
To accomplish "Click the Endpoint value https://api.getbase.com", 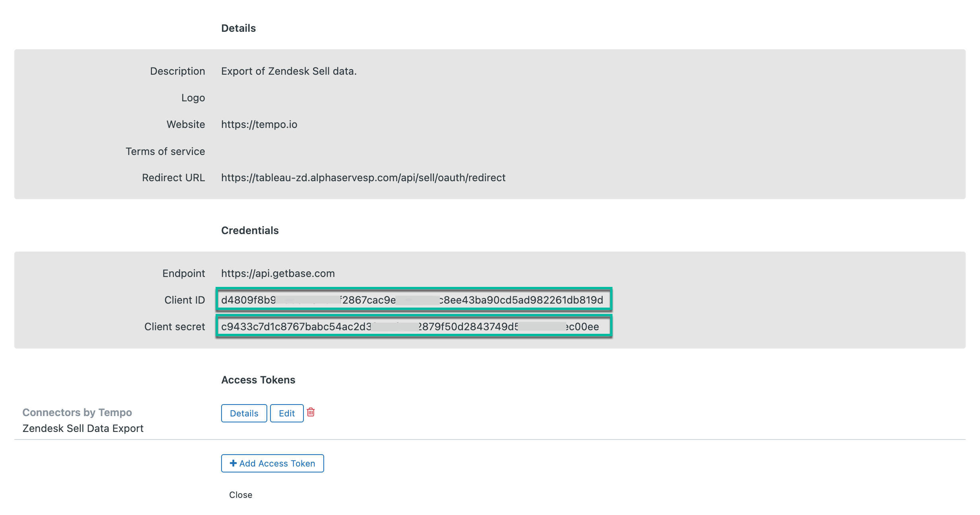I will (x=278, y=273).
